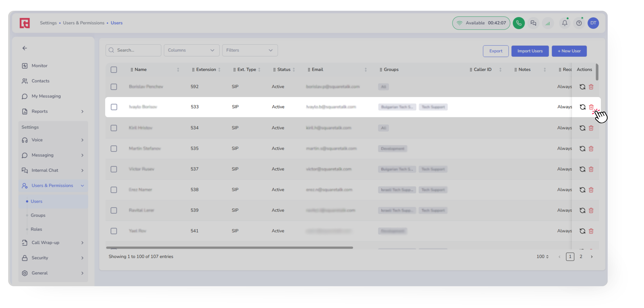Open Groups under Users & Permissions

tap(38, 215)
